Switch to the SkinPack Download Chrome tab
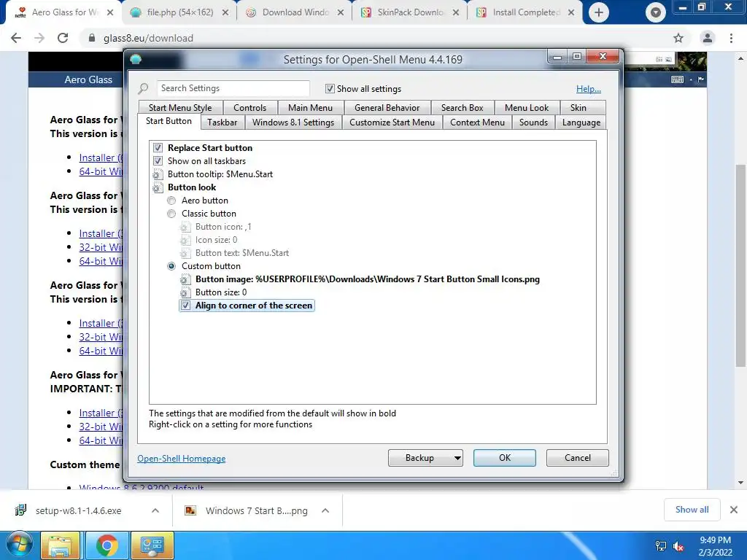747x560 pixels. click(x=411, y=12)
